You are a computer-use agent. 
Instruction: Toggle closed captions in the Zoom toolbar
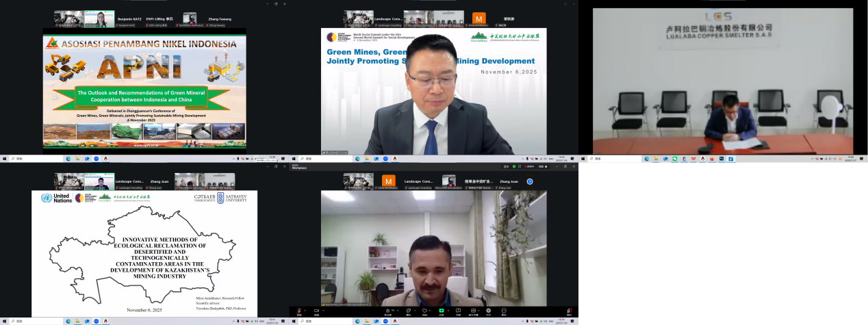(472, 311)
